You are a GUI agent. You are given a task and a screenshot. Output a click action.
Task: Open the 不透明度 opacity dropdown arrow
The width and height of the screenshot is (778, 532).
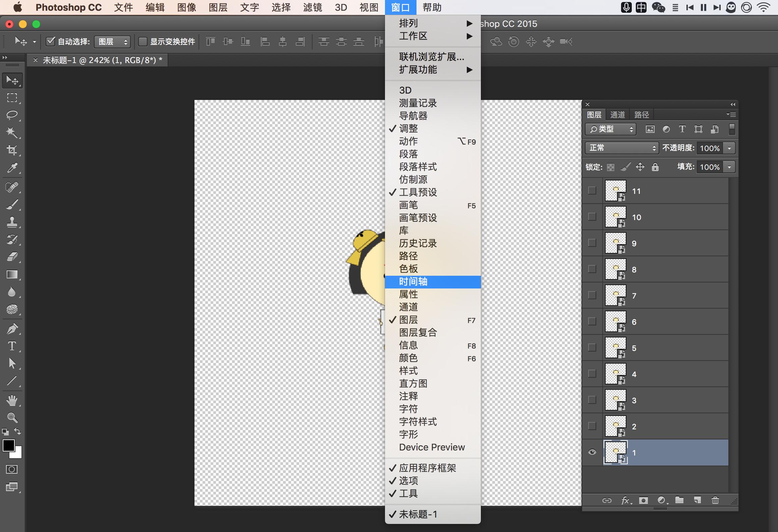click(729, 148)
